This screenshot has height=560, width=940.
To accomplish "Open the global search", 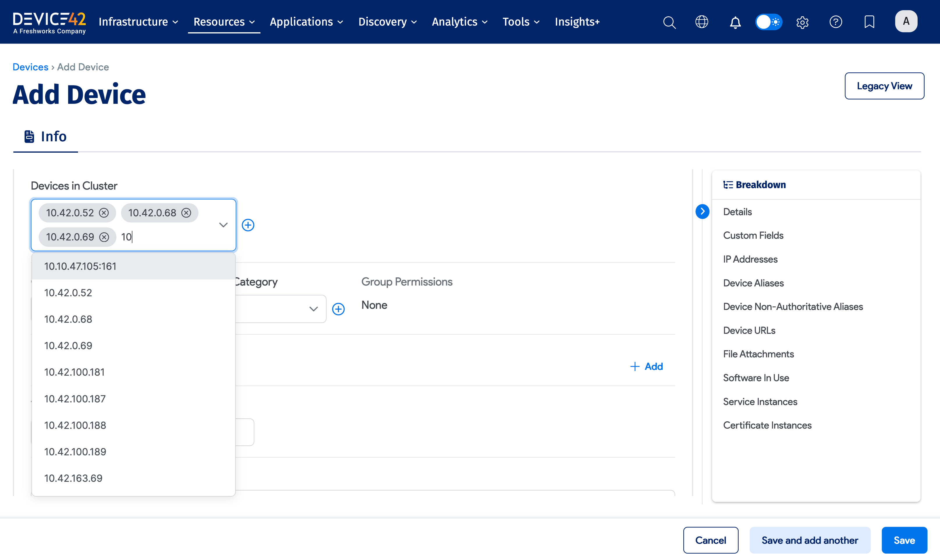I will point(669,22).
